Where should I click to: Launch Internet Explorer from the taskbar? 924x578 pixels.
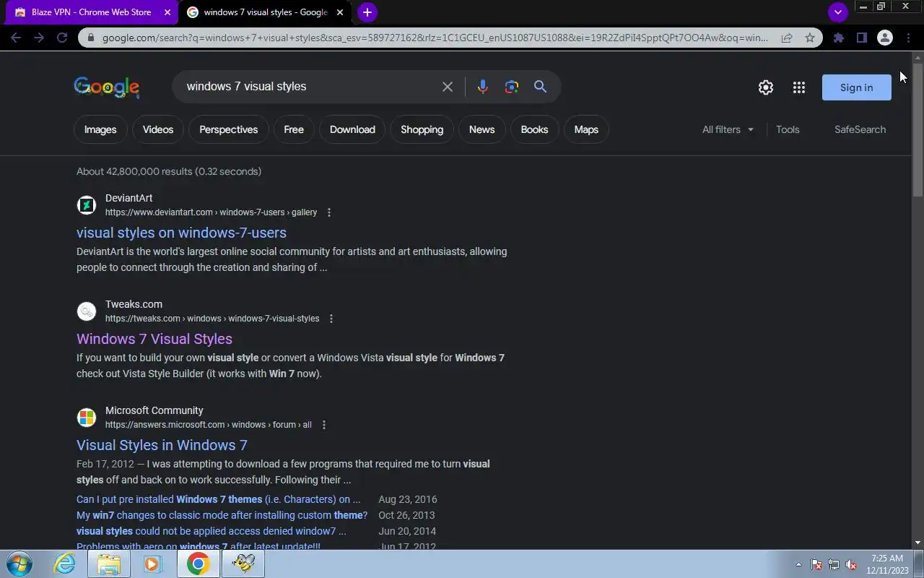point(64,564)
